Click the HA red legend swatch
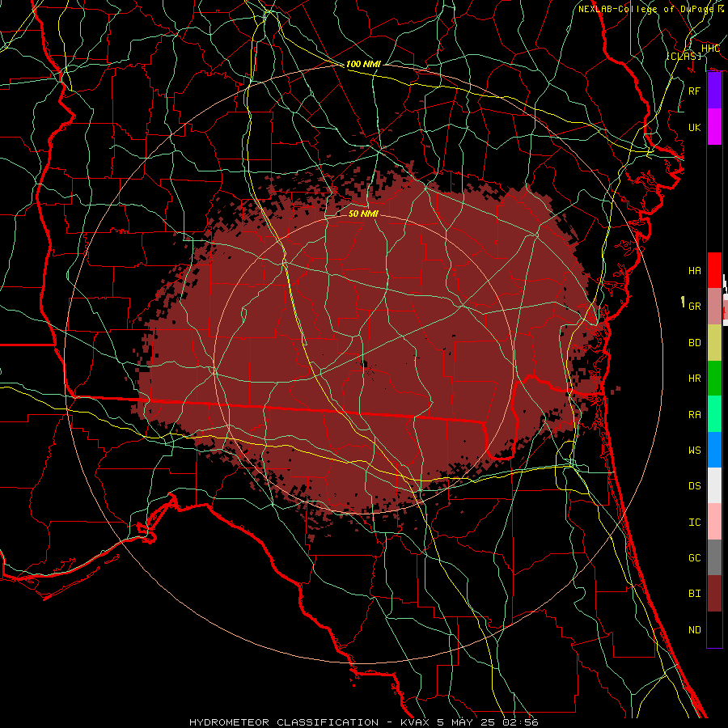This screenshot has width=728, height=728. [x=714, y=270]
